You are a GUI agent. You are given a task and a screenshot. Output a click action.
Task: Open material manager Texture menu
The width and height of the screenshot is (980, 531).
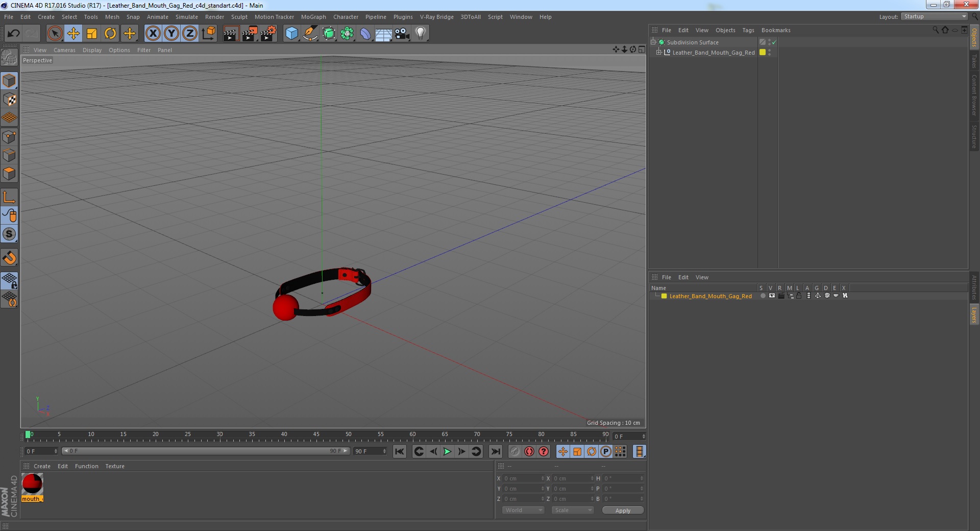tap(115, 466)
